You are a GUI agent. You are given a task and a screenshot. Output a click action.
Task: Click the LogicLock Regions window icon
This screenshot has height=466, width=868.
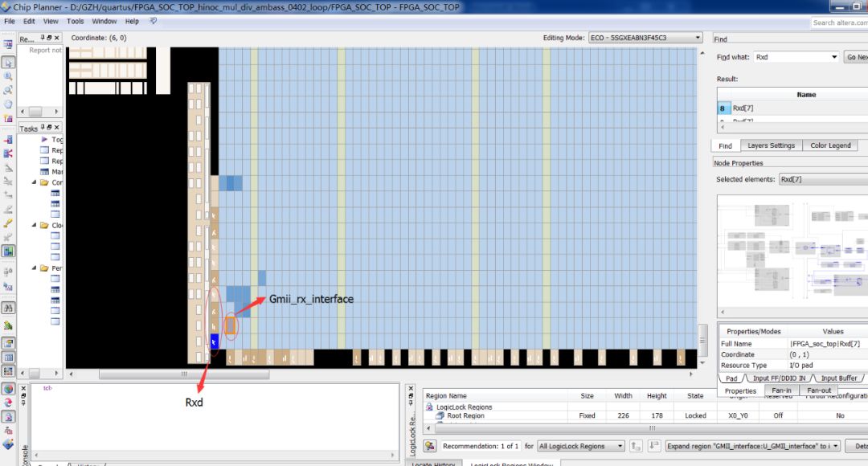click(8, 417)
